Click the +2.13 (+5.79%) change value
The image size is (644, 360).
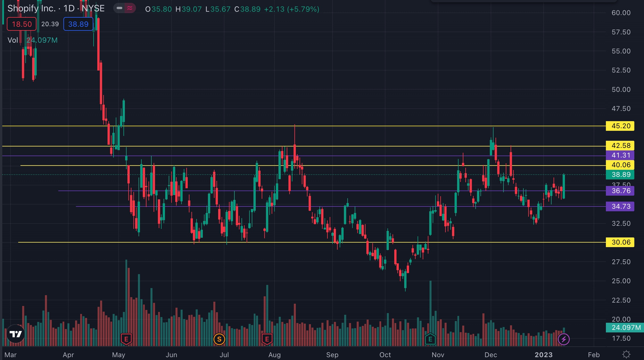(292, 9)
